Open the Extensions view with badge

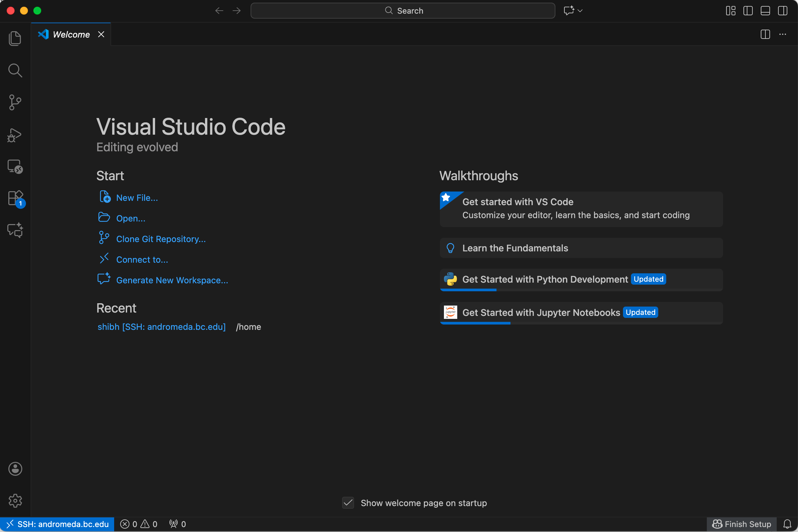pos(15,198)
